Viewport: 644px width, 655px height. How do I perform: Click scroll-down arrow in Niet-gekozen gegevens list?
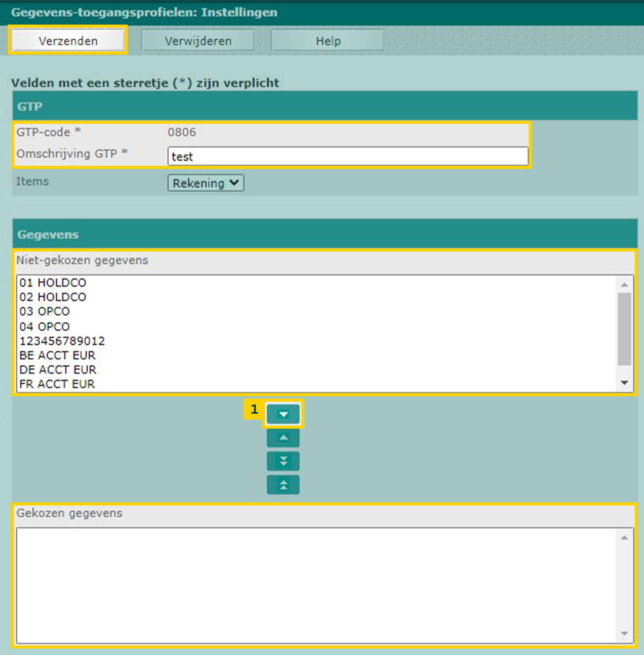click(x=624, y=382)
